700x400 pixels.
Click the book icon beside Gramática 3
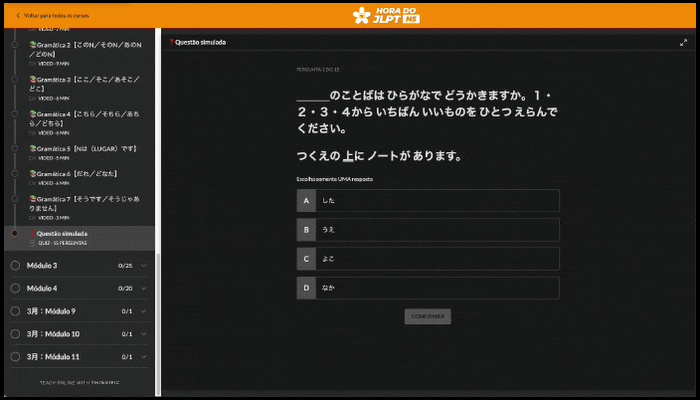33,79
